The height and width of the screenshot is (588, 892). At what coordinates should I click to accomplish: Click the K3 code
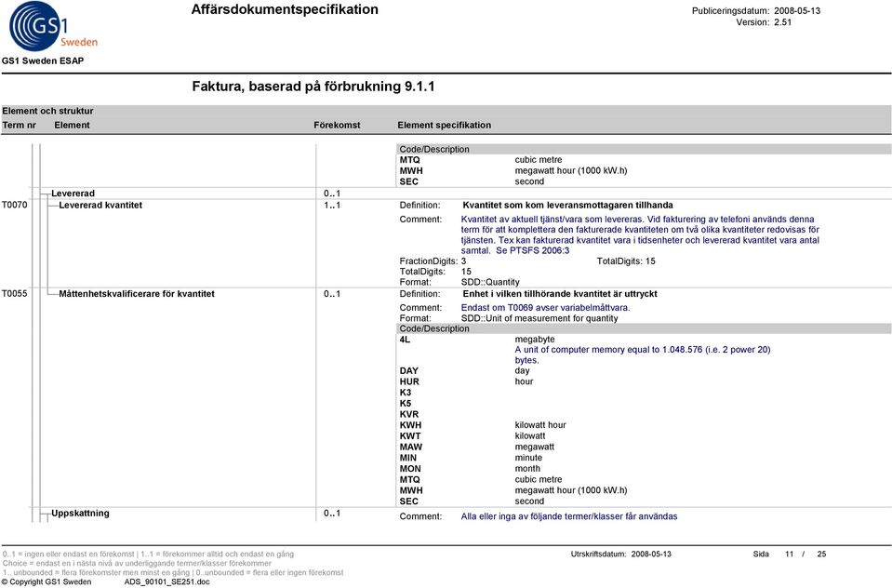pos(405,393)
